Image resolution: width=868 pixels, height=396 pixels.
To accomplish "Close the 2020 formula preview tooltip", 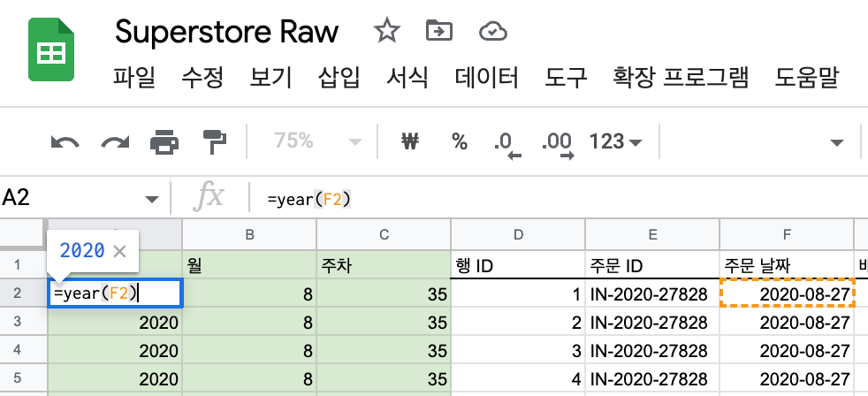I will click(x=119, y=252).
